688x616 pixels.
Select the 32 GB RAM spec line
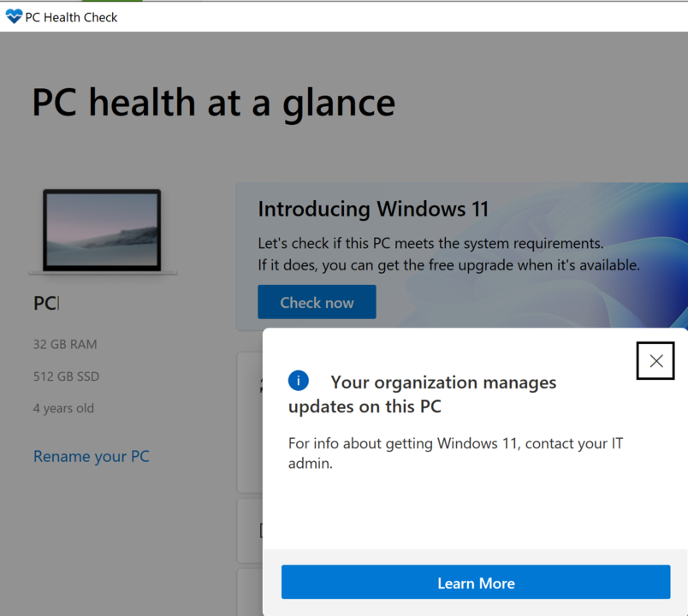[x=65, y=345]
